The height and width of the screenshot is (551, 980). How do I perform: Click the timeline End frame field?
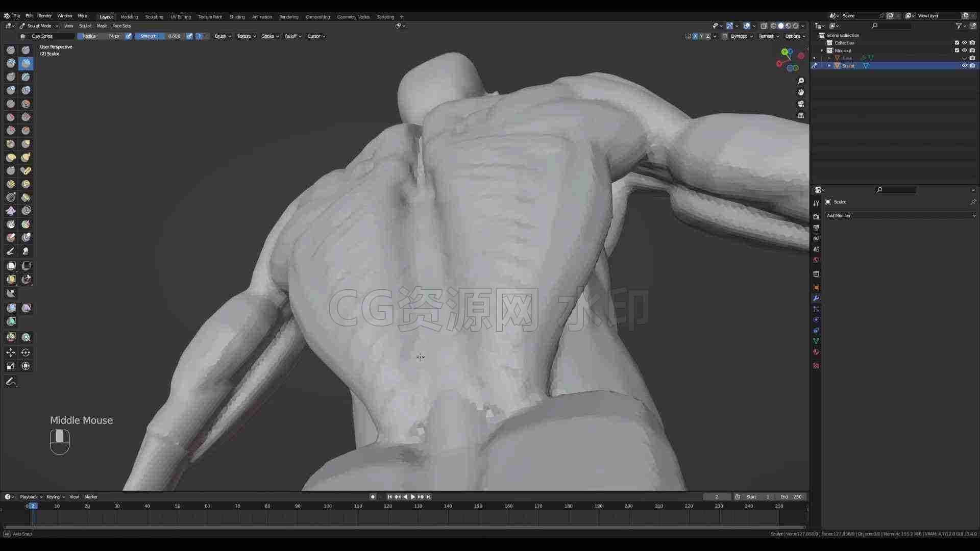pos(791,497)
